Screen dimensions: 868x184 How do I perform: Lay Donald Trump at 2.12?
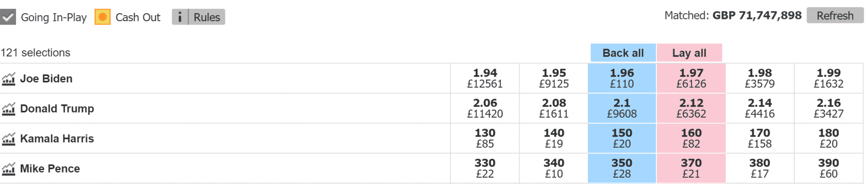691,108
